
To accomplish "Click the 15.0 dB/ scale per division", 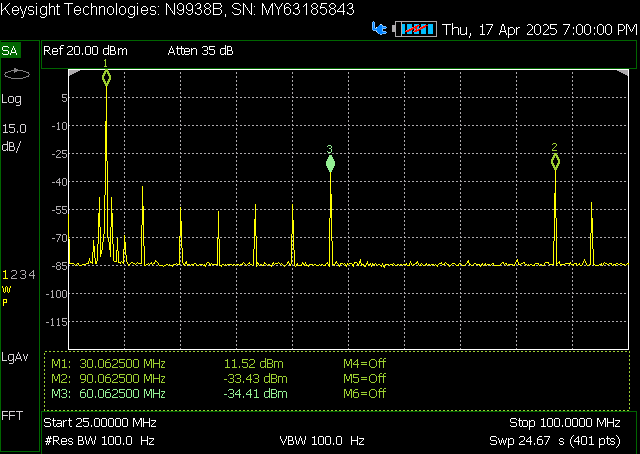I will pos(14,138).
